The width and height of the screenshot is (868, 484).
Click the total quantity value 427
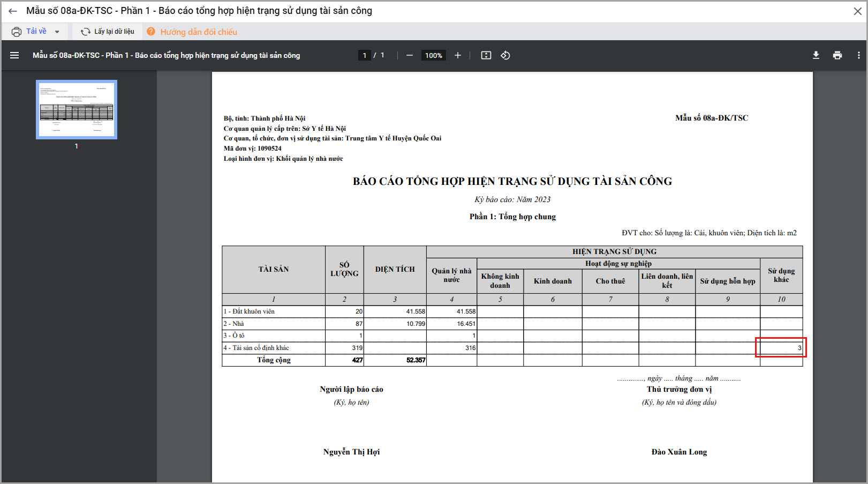(x=357, y=360)
